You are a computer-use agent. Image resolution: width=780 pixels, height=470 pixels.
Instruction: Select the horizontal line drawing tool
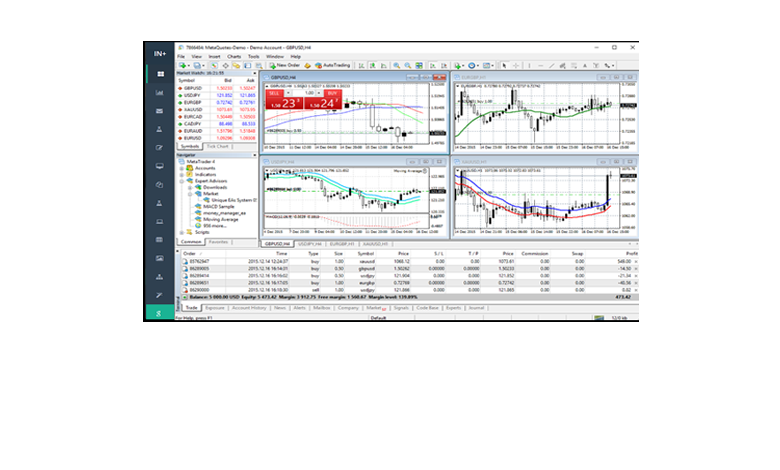(541, 65)
